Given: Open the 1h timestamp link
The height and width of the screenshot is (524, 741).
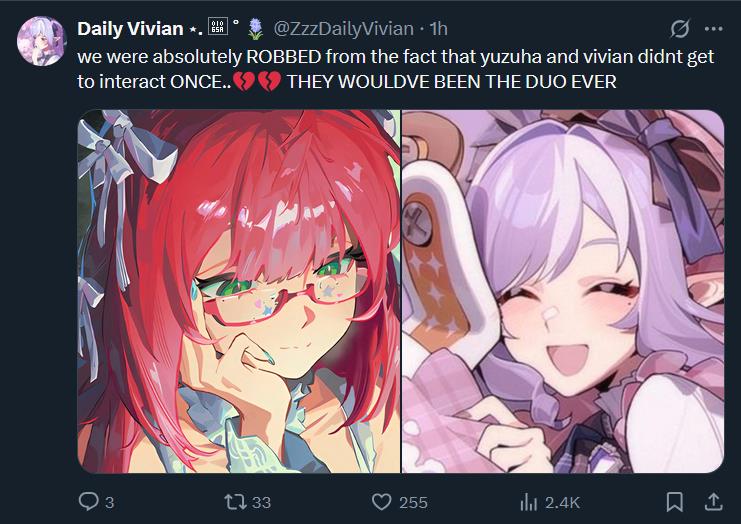Looking at the screenshot, I should pyautogui.click(x=438, y=29).
